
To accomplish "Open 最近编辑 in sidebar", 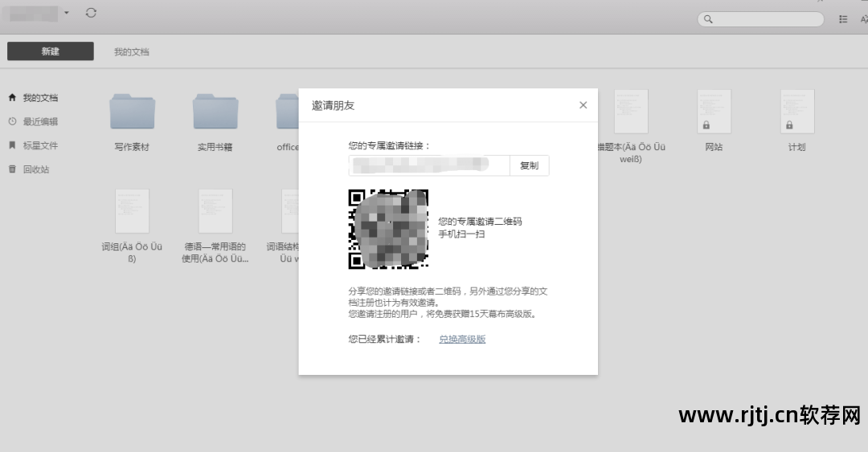I will coord(40,122).
